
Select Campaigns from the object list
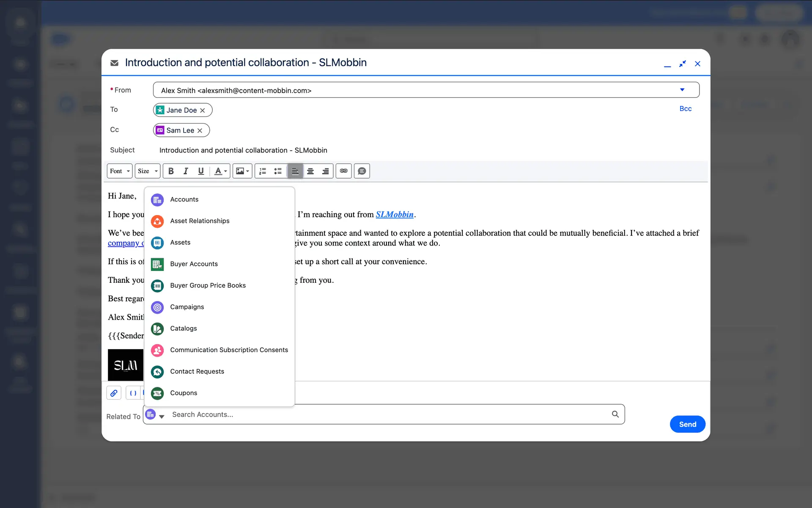click(187, 307)
